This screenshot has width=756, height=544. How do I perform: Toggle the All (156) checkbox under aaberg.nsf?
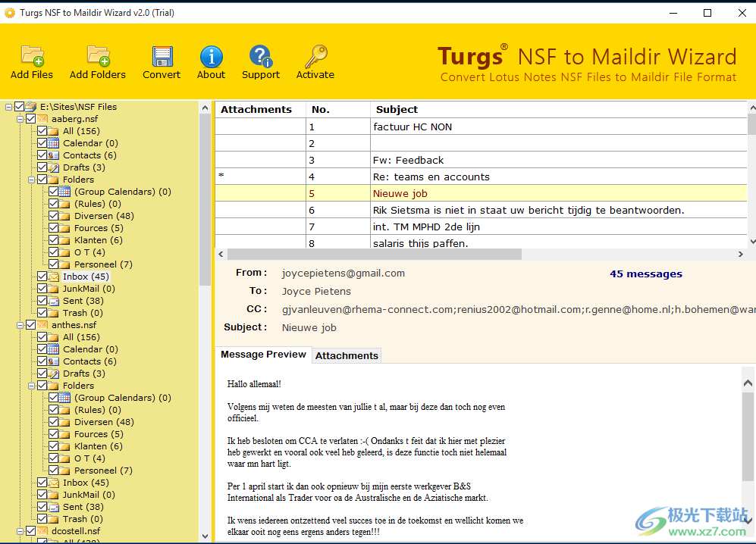click(x=42, y=131)
